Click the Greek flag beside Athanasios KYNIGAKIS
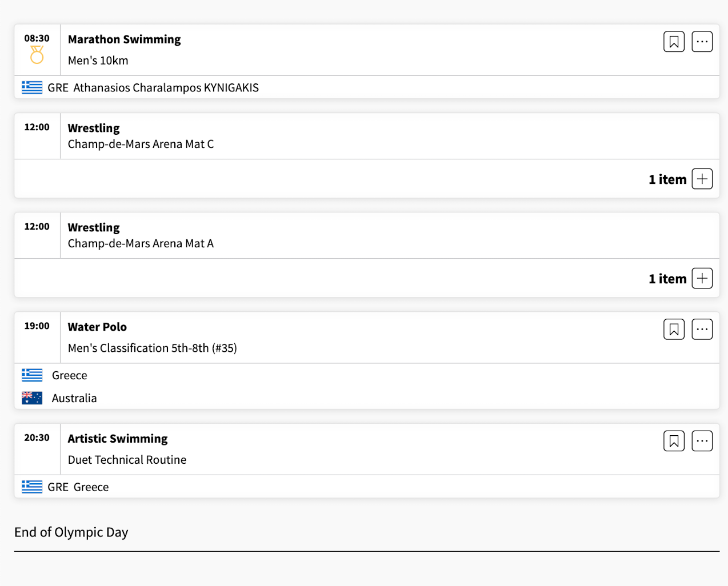This screenshot has width=728, height=586. (x=32, y=87)
